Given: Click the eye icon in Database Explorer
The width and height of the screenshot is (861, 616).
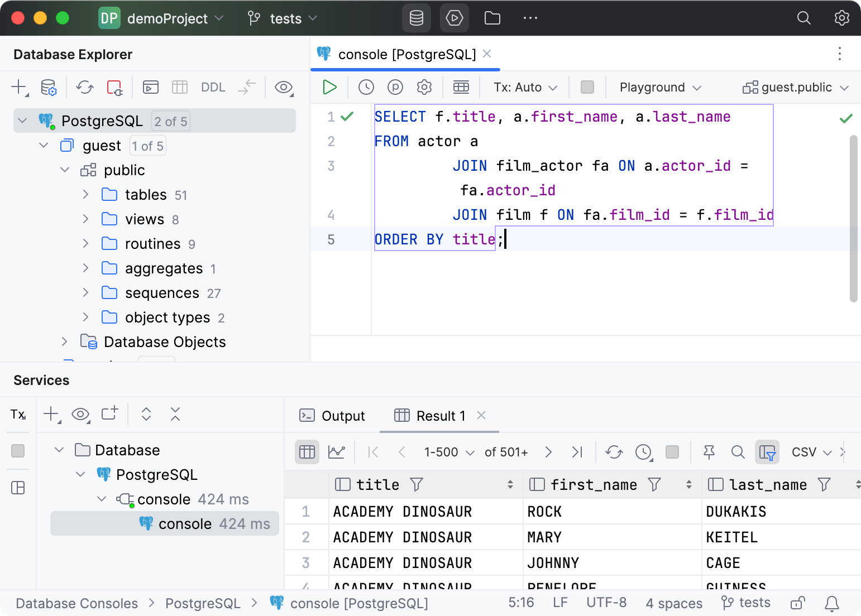Looking at the screenshot, I should (x=283, y=88).
